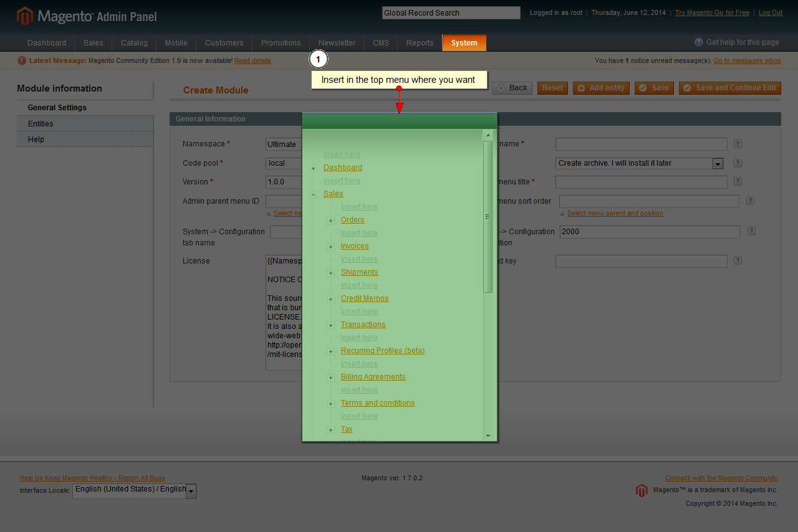798x532 pixels.
Task: Expand the Tax tree node
Action: tap(331, 430)
